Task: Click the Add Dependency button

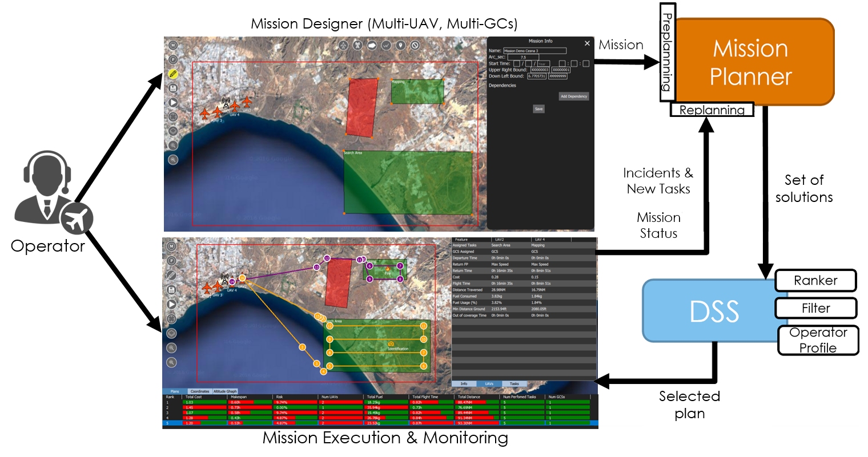Action: pyautogui.click(x=574, y=96)
